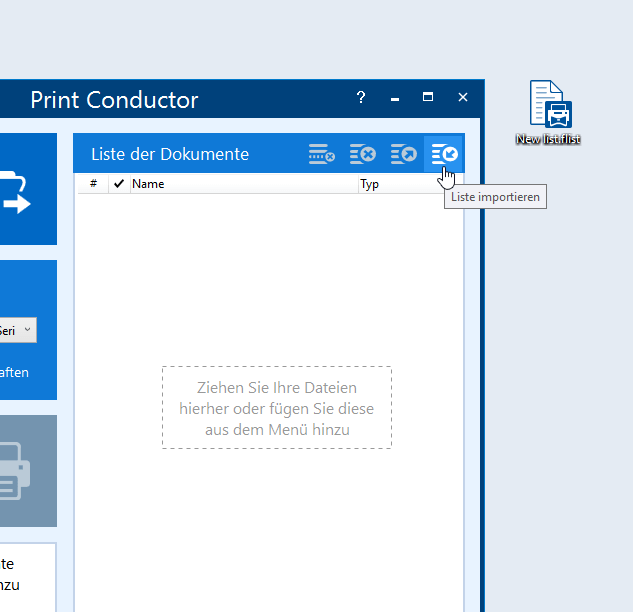Image resolution: width=633 pixels, height=612 pixels.
Task: Close the Print Conductor window
Action: 463,97
